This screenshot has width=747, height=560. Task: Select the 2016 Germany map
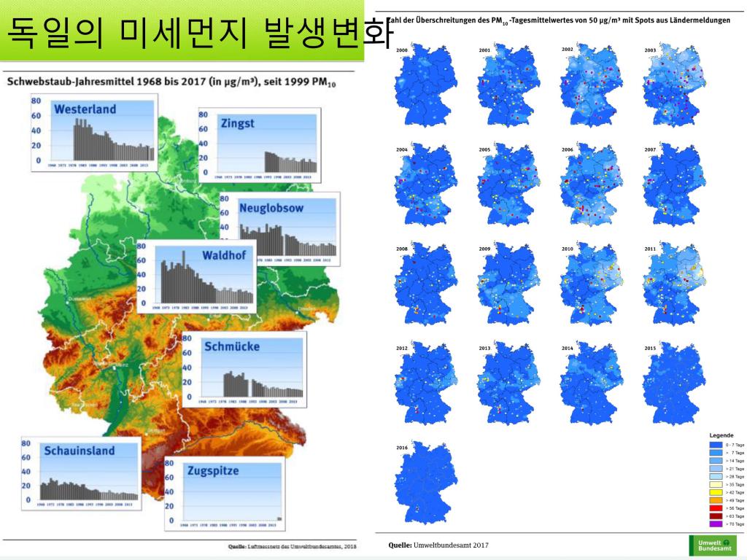tap(425, 483)
